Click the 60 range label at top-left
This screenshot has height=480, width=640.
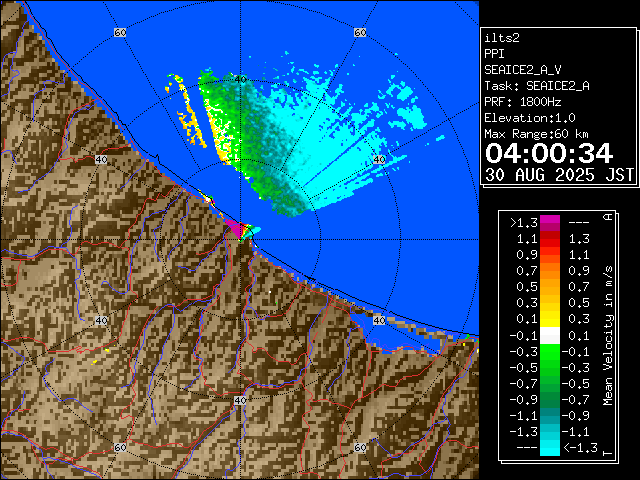tap(120, 33)
